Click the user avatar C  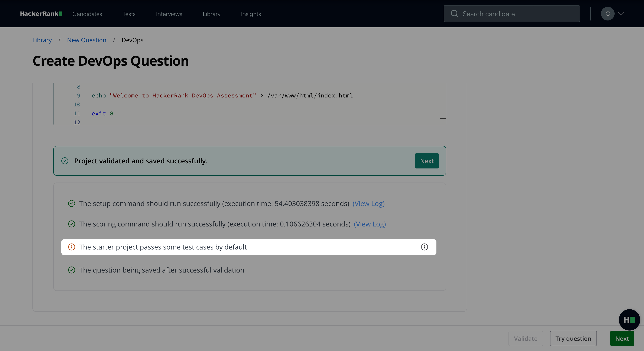(608, 14)
